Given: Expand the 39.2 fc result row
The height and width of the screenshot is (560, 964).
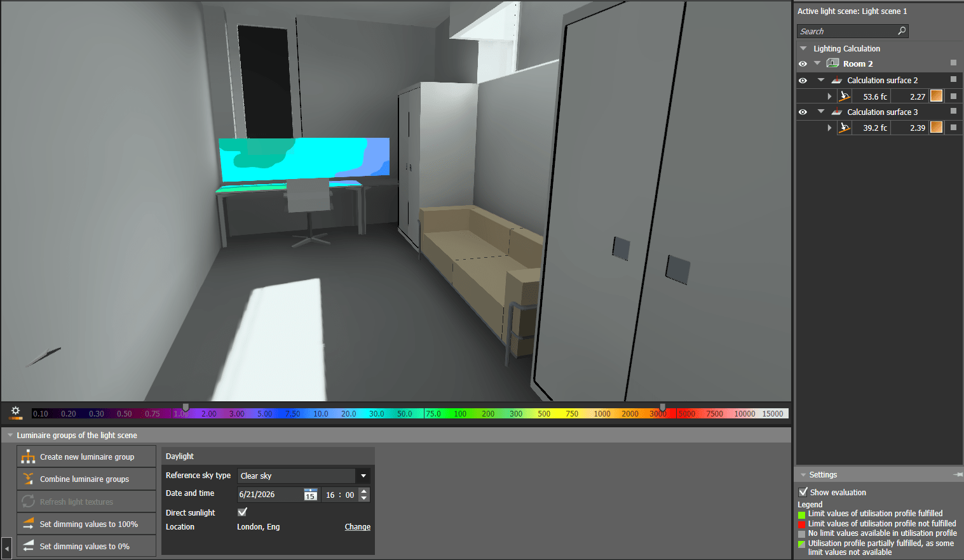Looking at the screenshot, I should [829, 128].
